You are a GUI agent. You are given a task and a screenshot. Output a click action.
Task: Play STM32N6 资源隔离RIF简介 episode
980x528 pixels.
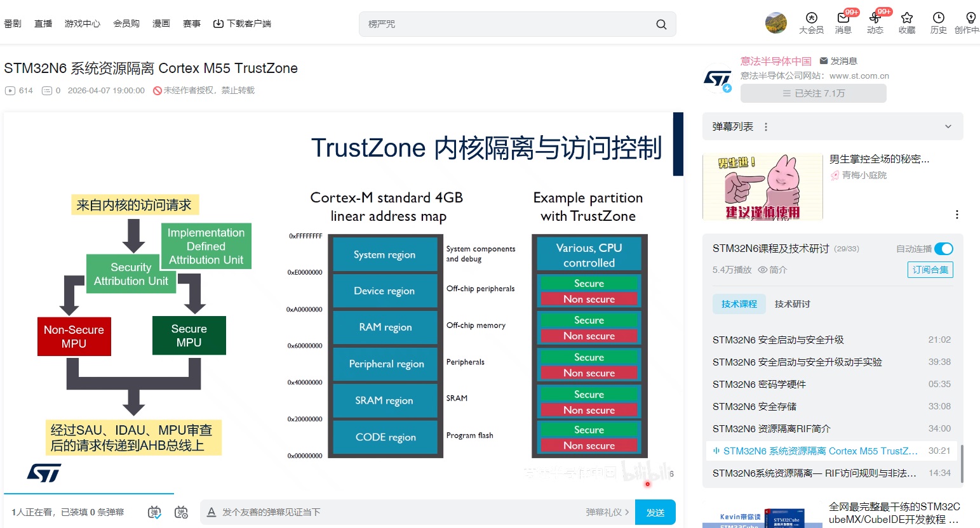(831, 428)
